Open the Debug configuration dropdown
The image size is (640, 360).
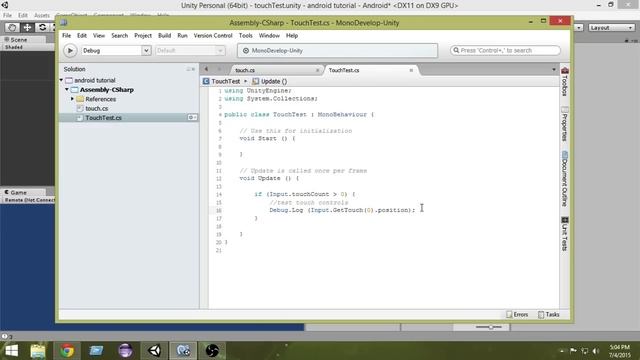coord(116,51)
